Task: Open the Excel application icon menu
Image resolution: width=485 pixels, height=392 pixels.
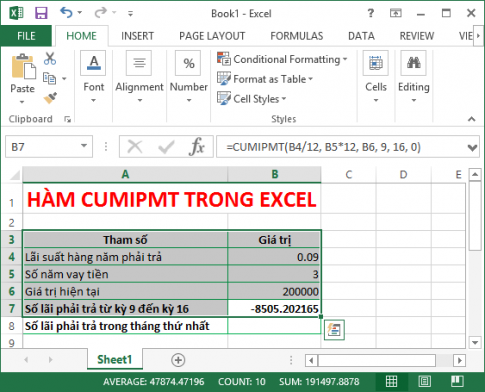Action: pyautogui.click(x=16, y=13)
